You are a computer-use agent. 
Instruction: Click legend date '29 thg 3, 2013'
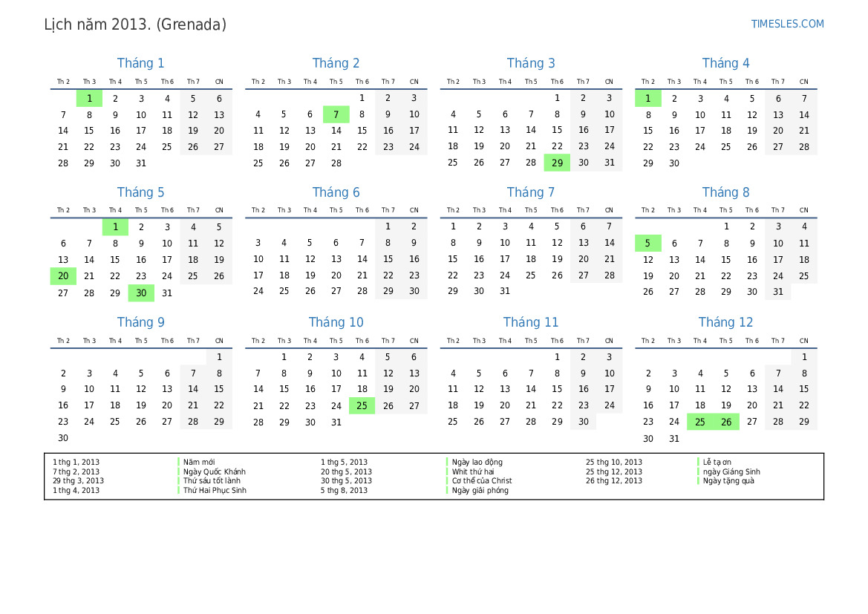tap(78, 480)
